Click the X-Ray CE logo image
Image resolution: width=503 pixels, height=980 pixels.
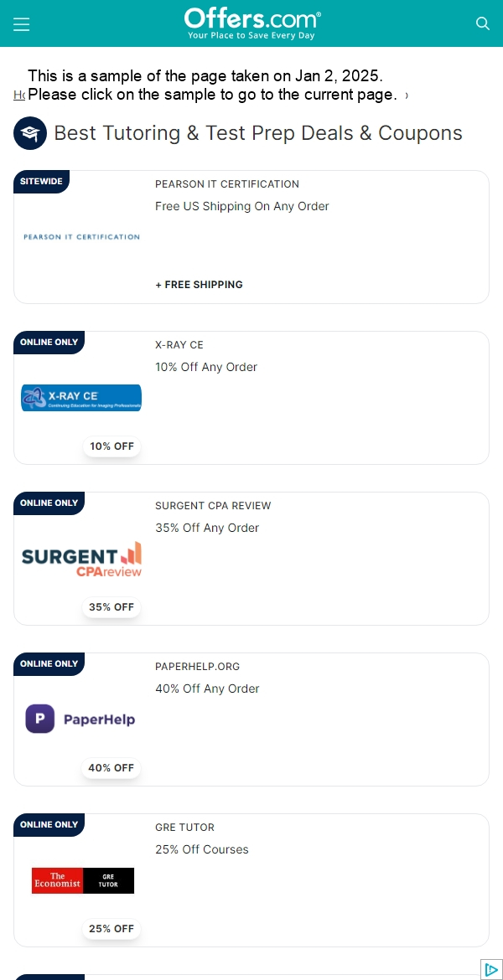point(81,398)
